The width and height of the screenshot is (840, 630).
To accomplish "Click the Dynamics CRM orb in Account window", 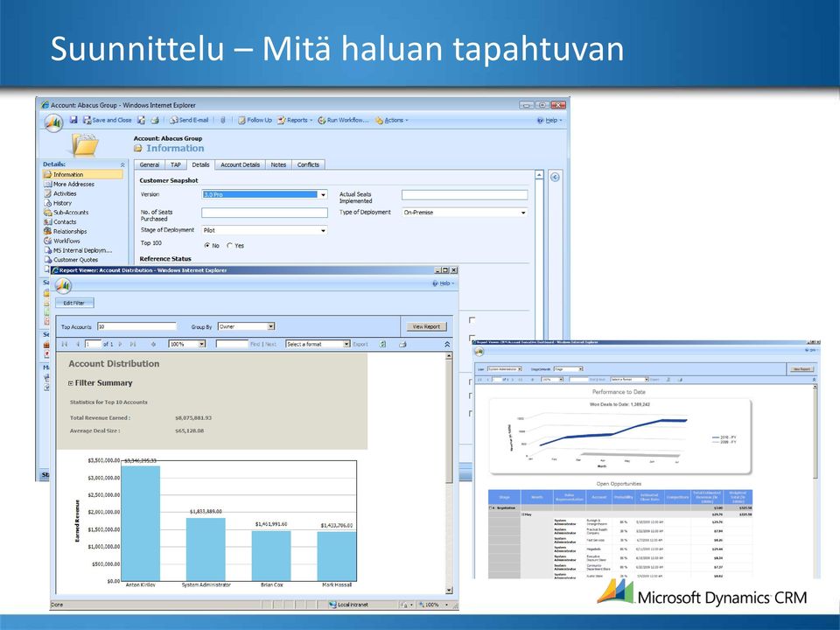I will 53,122.
